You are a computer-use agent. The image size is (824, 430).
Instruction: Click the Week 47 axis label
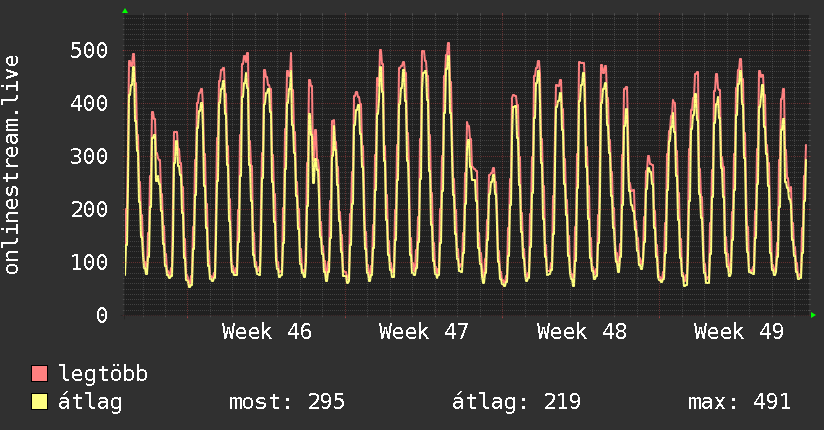424,332
